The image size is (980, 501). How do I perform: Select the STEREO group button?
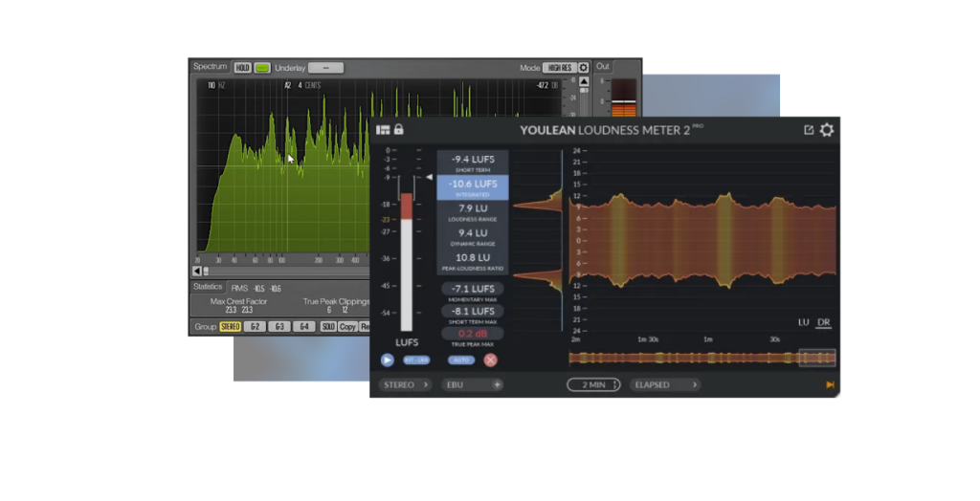231,327
